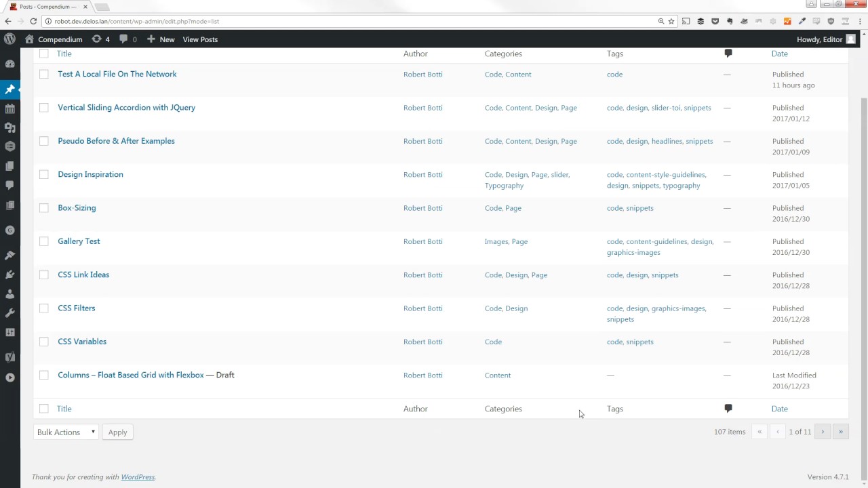Sort posts by the Date column header
The height and width of the screenshot is (488, 868).
click(780, 54)
